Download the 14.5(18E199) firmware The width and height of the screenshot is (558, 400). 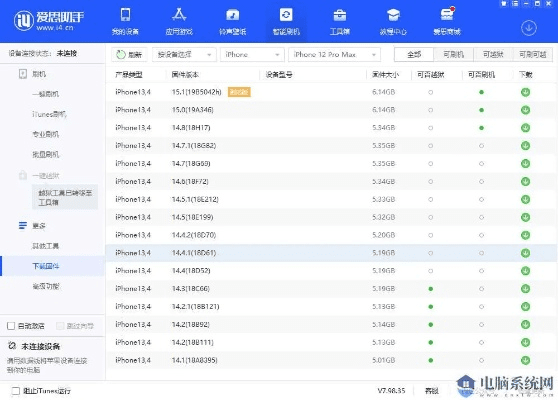tap(525, 217)
